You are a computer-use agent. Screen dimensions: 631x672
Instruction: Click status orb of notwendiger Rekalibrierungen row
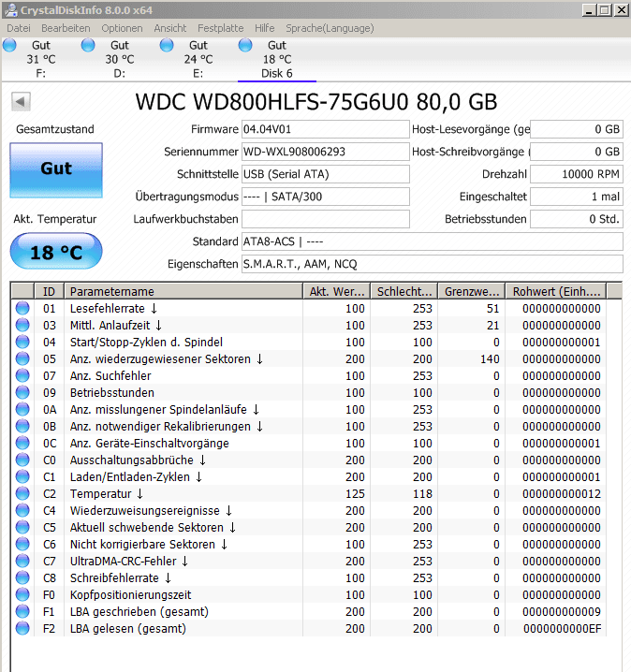coord(22,426)
